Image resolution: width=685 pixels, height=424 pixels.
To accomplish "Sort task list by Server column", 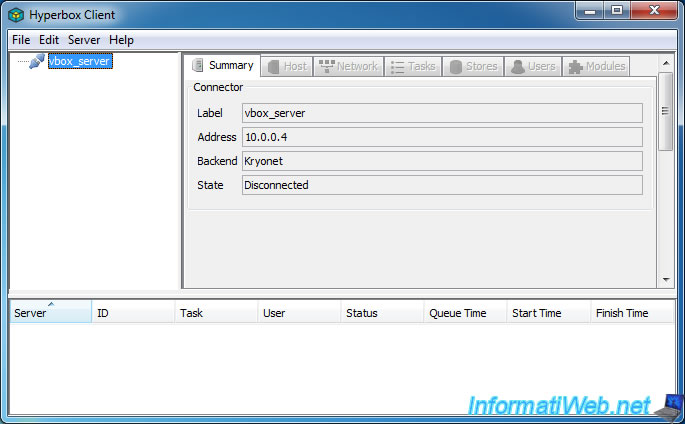I will (50, 313).
